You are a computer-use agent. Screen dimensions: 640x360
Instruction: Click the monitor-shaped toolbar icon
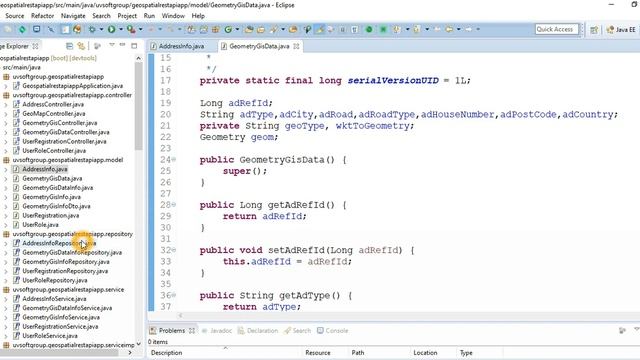(x=36, y=29)
